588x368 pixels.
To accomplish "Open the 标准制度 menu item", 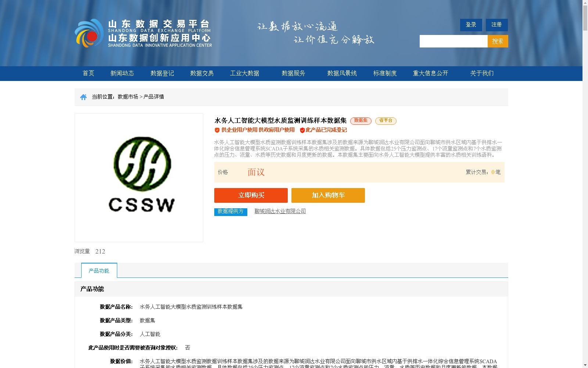I will pos(385,73).
